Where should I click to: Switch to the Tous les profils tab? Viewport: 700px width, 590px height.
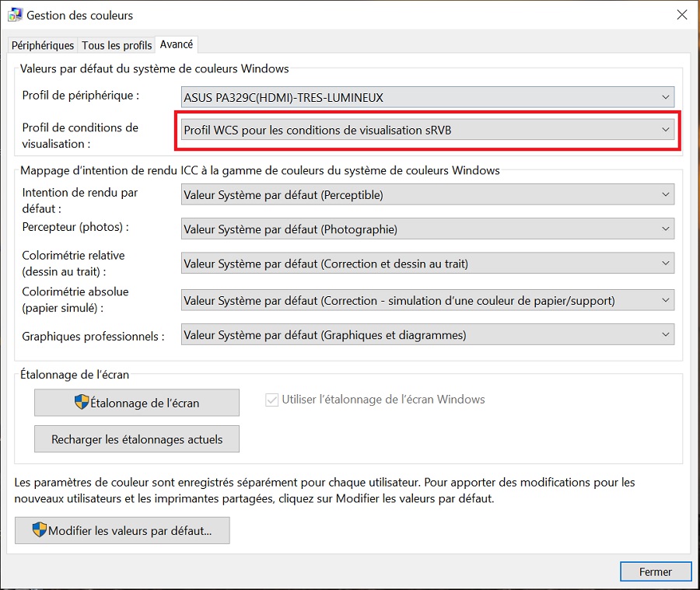pos(117,46)
